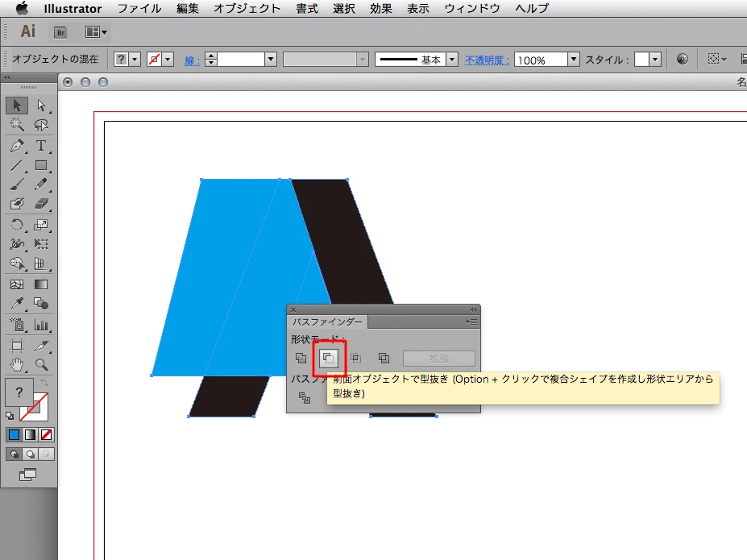Select the Scale tool

click(41, 225)
